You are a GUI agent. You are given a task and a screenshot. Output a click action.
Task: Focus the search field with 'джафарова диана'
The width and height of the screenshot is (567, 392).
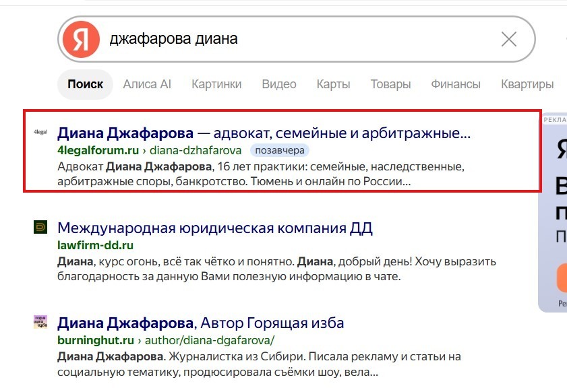coord(297,39)
